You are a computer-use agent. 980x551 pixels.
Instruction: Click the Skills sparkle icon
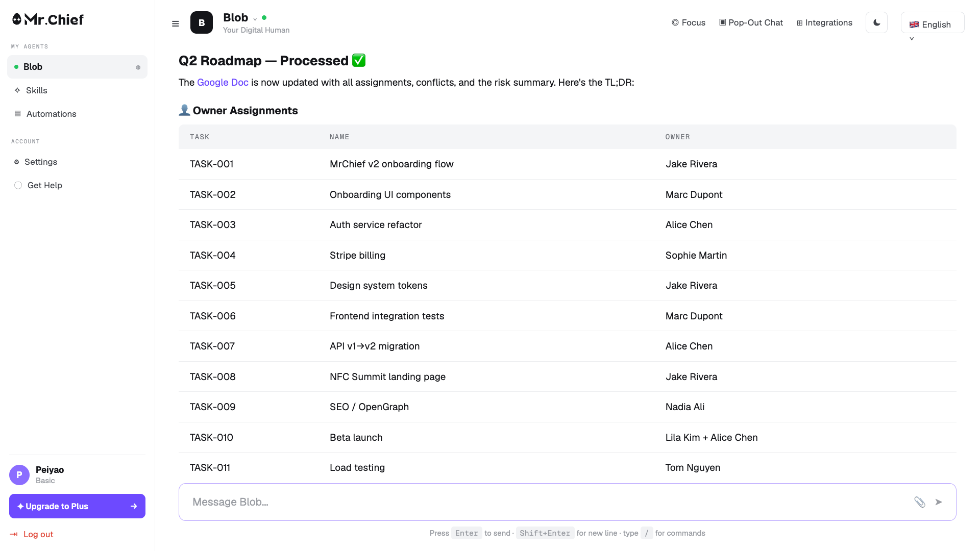click(17, 90)
